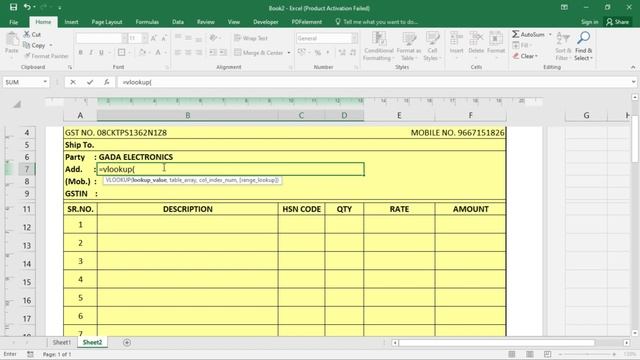Click the AutoSum sigma icon
The width and height of the screenshot is (640, 360).
tap(516, 34)
